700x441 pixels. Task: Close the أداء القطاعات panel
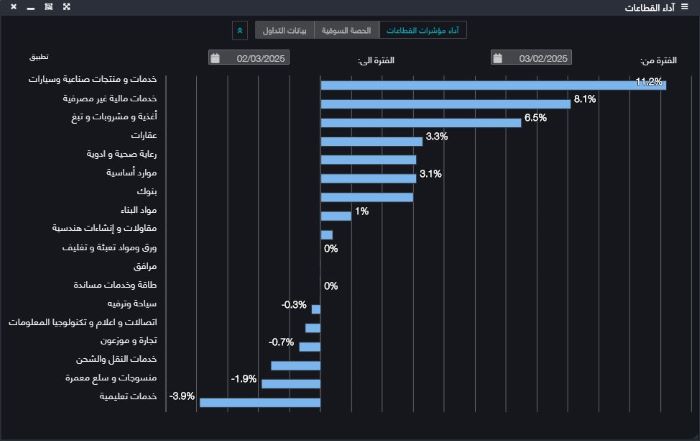[x=13, y=7]
